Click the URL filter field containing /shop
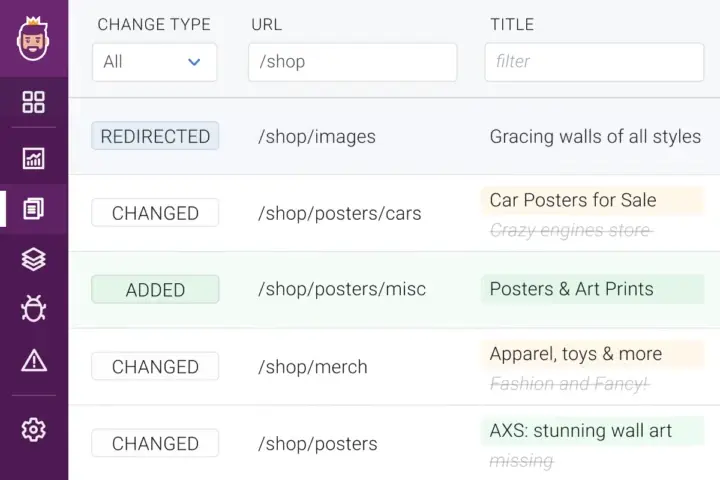The width and height of the screenshot is (720, 480). 352,62
